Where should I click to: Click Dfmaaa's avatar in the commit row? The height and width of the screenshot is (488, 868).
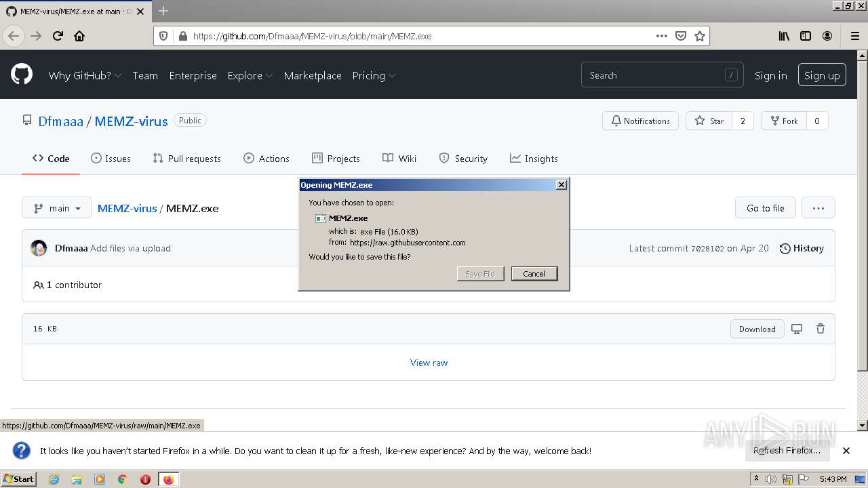pos(39,248)
